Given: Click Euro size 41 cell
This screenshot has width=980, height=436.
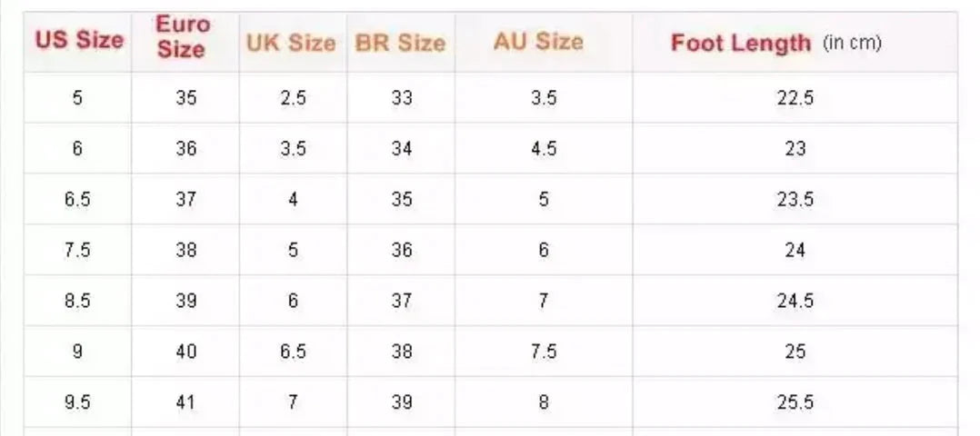Looking at the screenshot, I should [x=185, y=402].
